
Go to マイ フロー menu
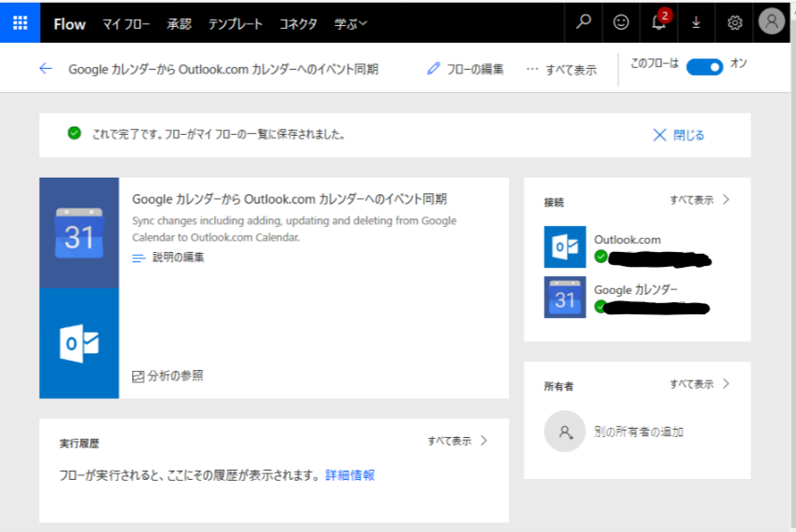point(126,24)
